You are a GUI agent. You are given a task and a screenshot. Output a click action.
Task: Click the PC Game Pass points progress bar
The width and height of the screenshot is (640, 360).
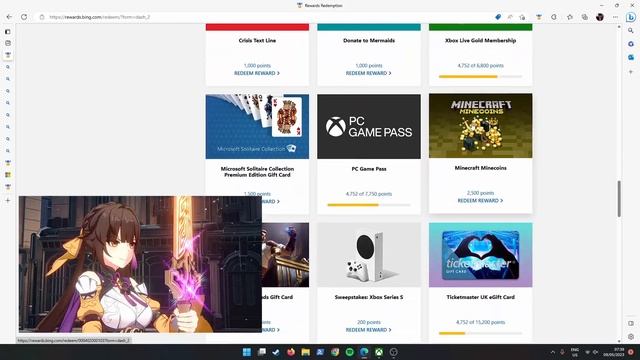[369, 205]
